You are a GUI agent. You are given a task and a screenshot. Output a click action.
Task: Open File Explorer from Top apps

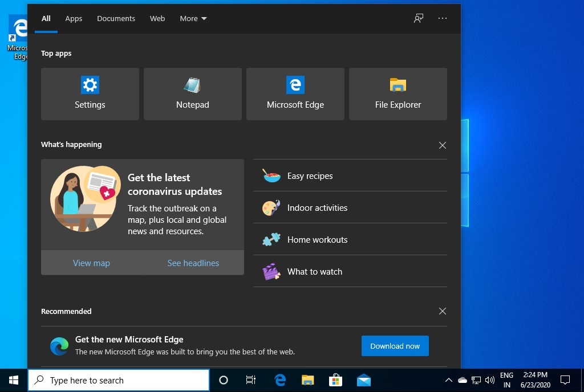398,94
